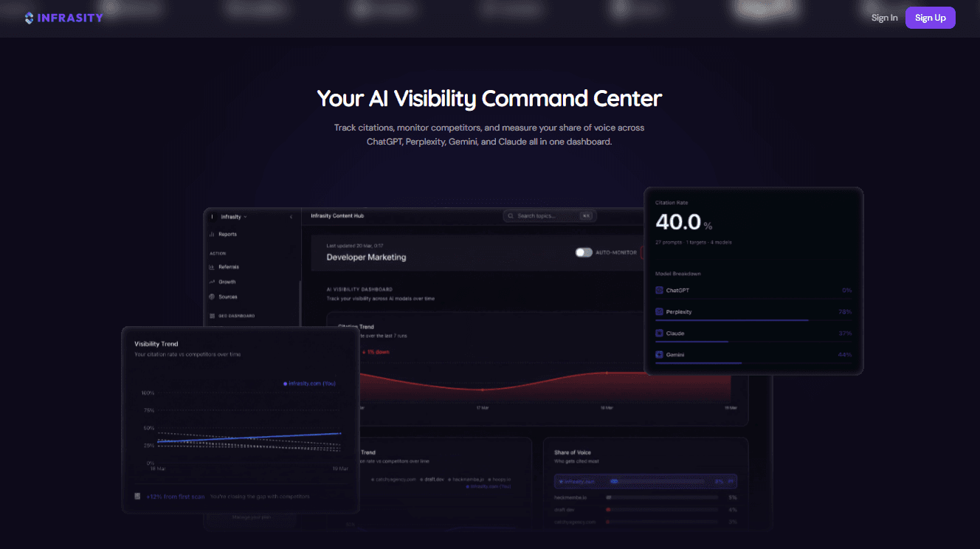The width and height of the screenshot is (980, 549).
Task: Select the Referrals chart icon
Action: pos(212,266)
